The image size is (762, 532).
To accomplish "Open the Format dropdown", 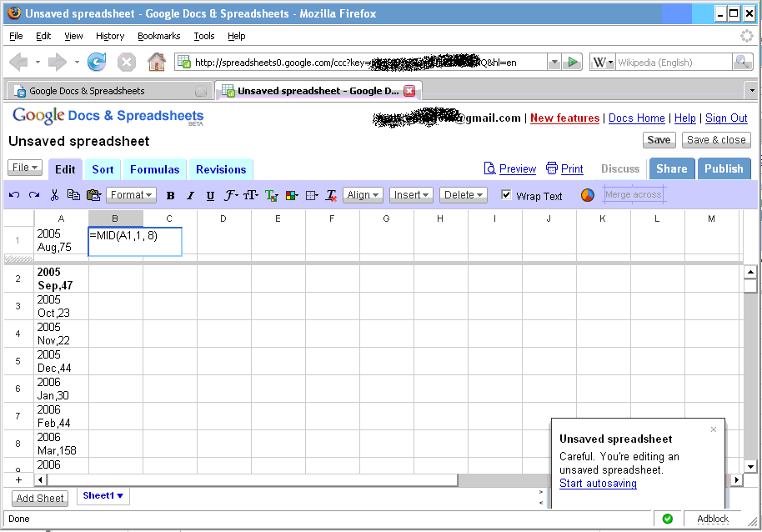I will click(132, 195).
